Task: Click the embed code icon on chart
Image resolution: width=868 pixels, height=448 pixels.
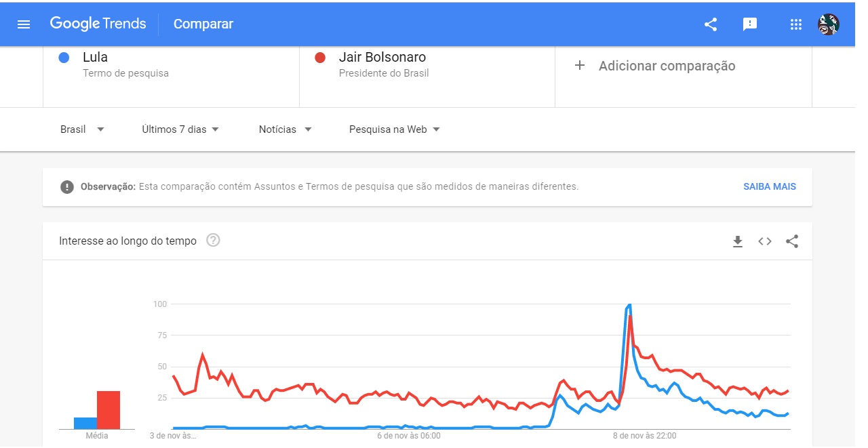Action: 765,241
